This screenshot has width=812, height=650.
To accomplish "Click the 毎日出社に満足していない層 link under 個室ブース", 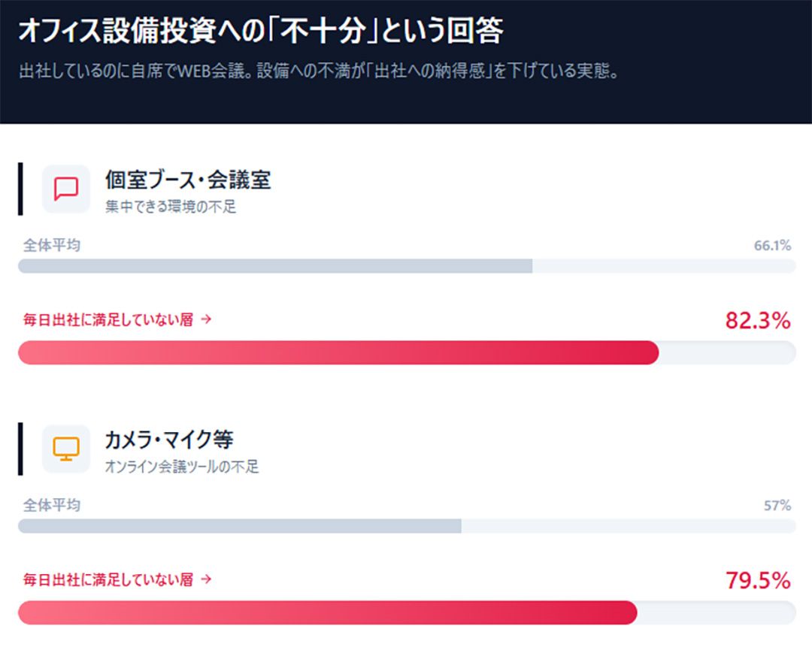I will tap(109, 320).
